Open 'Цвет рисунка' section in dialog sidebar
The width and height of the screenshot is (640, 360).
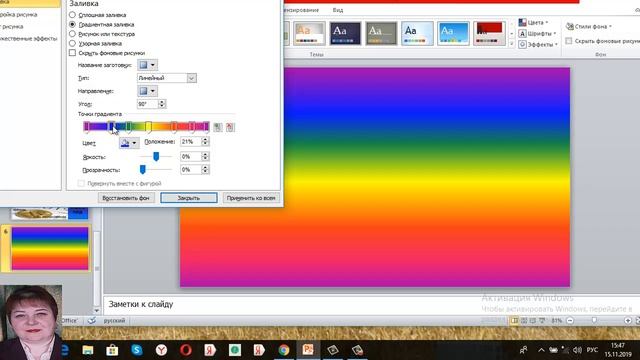click(x=12, y=27)
